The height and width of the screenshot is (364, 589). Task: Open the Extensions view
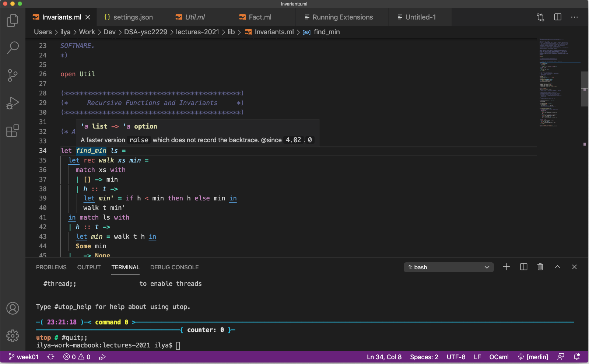(x=13, y=131)
